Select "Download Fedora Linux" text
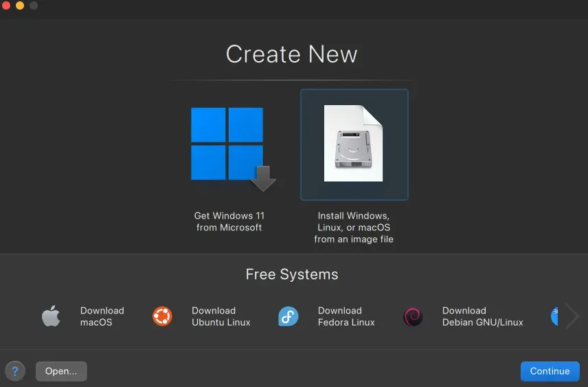588x387 pixels. click(346, 316)
